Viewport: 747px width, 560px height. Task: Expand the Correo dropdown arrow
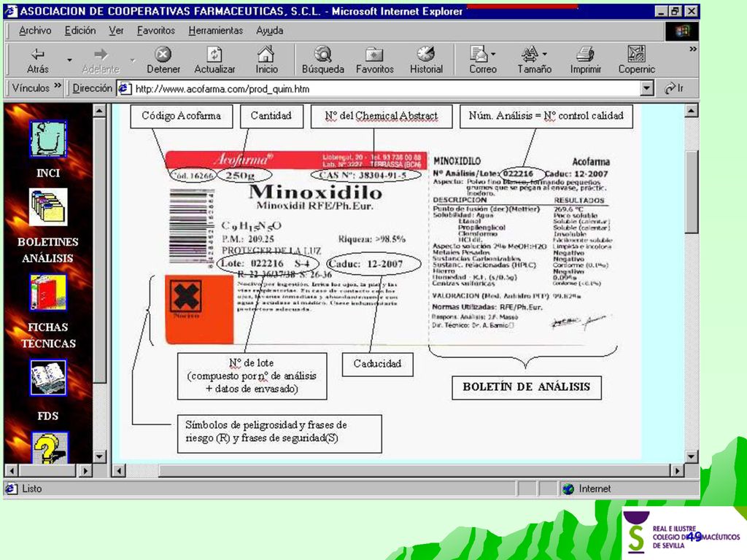pos(493,54)
